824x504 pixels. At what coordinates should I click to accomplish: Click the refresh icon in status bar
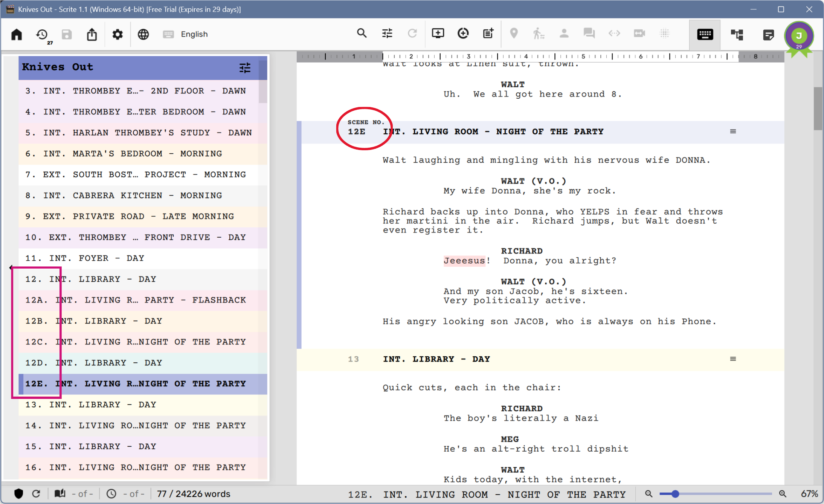pos(36,493)
